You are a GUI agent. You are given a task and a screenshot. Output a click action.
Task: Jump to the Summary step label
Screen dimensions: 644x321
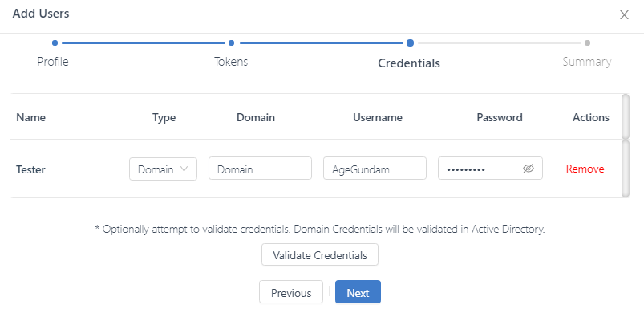point(586,62)
